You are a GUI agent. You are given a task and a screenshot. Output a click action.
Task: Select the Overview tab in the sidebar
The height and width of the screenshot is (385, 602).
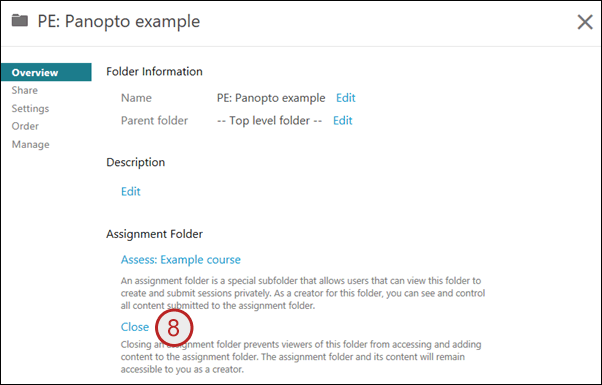coord(46,72)
